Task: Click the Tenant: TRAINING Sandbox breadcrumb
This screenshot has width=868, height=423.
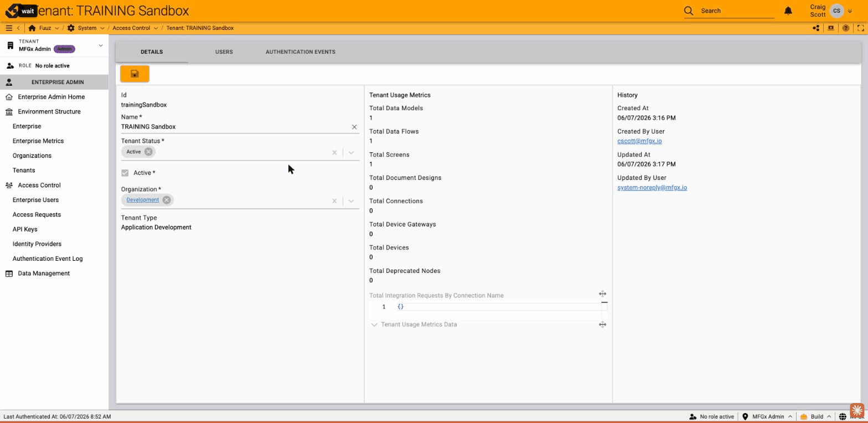Action: click(x=200, y=28)
